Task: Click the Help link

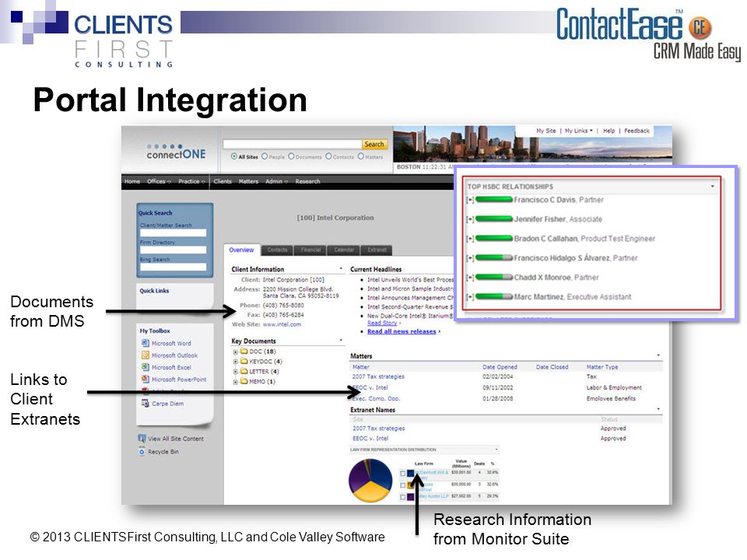Action: click(x=608, y=131)
